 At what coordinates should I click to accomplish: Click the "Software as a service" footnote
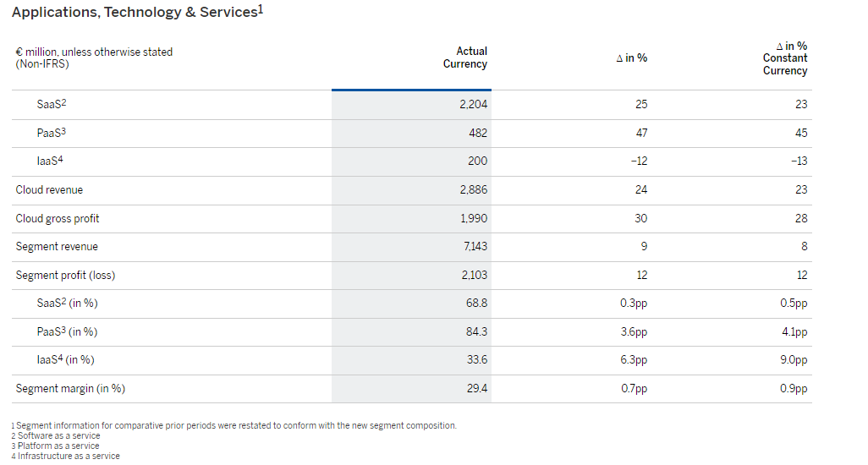click(58, 436)
